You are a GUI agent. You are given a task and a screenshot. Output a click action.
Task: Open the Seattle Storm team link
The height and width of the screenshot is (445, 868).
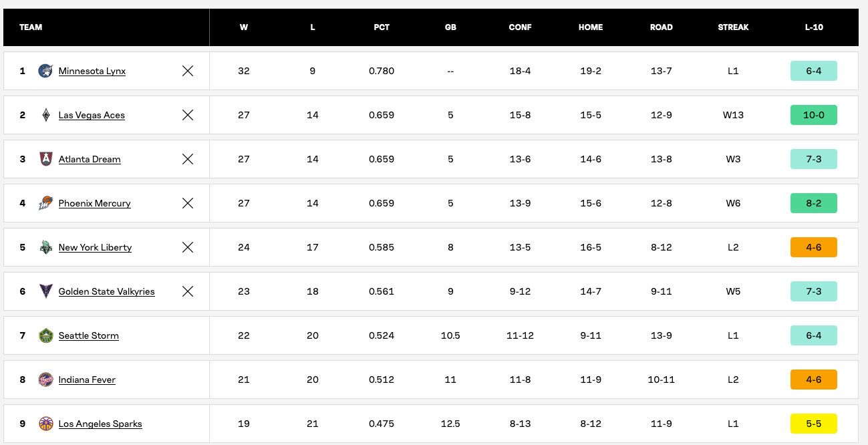89,335
